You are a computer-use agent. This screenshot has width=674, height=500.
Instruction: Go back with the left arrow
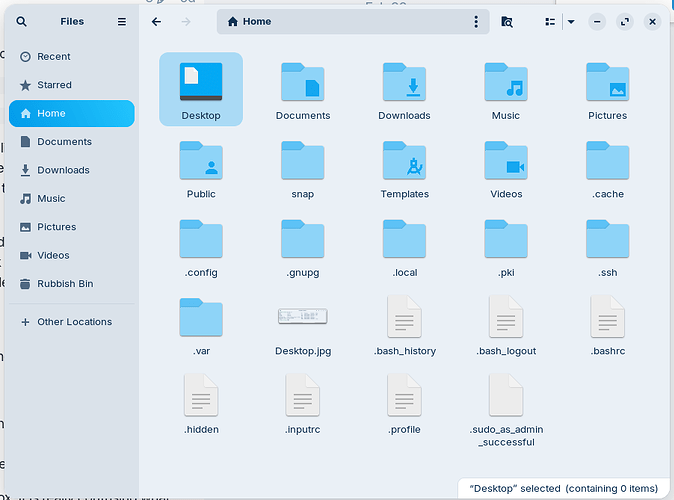(x=156, y=21)
